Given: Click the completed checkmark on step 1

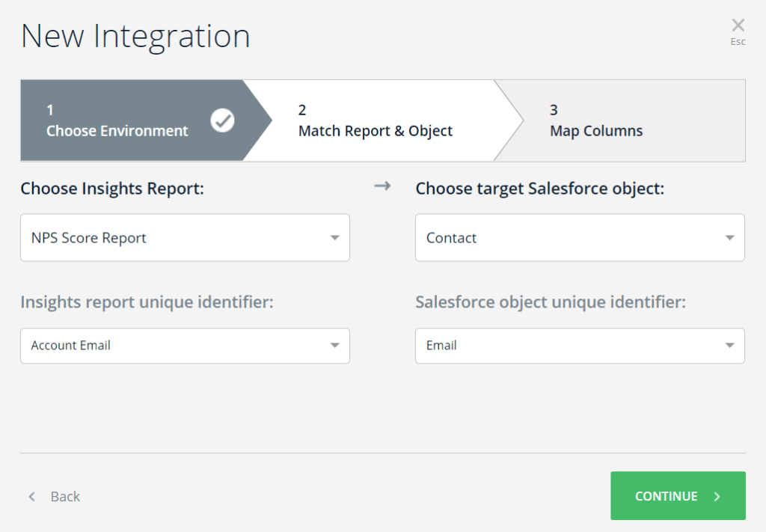Looking at the screenshot, I should coord(222,120).
